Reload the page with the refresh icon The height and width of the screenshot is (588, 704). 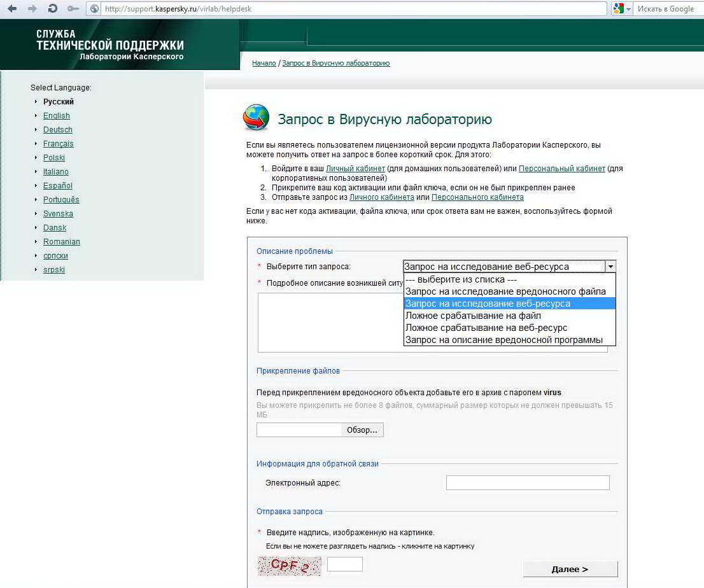(53, 8)
